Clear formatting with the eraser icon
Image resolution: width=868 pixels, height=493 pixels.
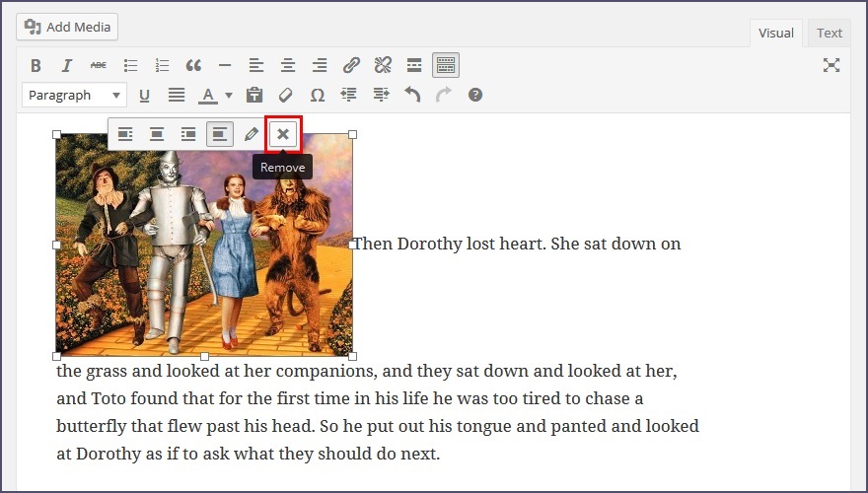(x=286, y=96)
